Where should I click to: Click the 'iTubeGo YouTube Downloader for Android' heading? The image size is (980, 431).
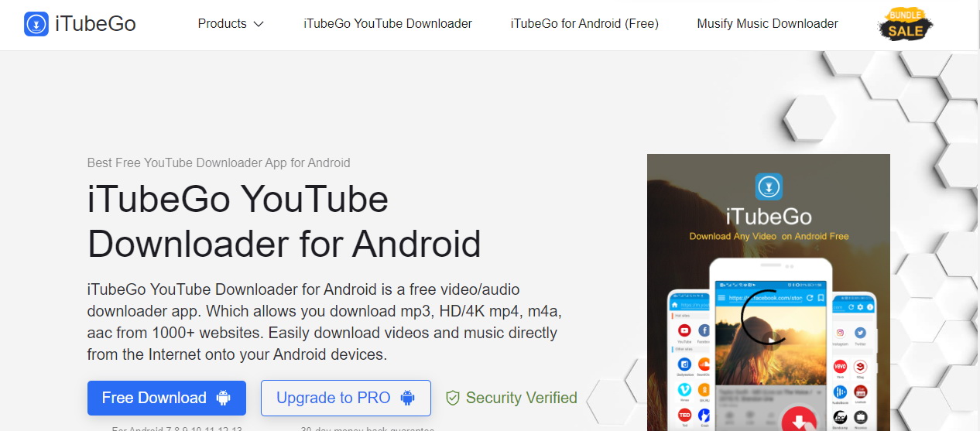(x=284, y=221)
